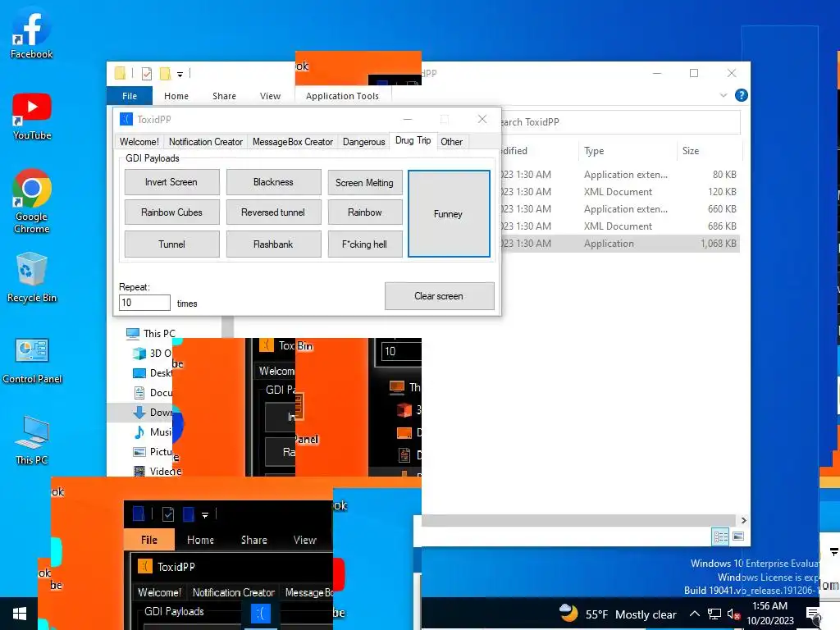Switch to the Notification Creator tab
The image size is (840, 630).
click(206, 142)
